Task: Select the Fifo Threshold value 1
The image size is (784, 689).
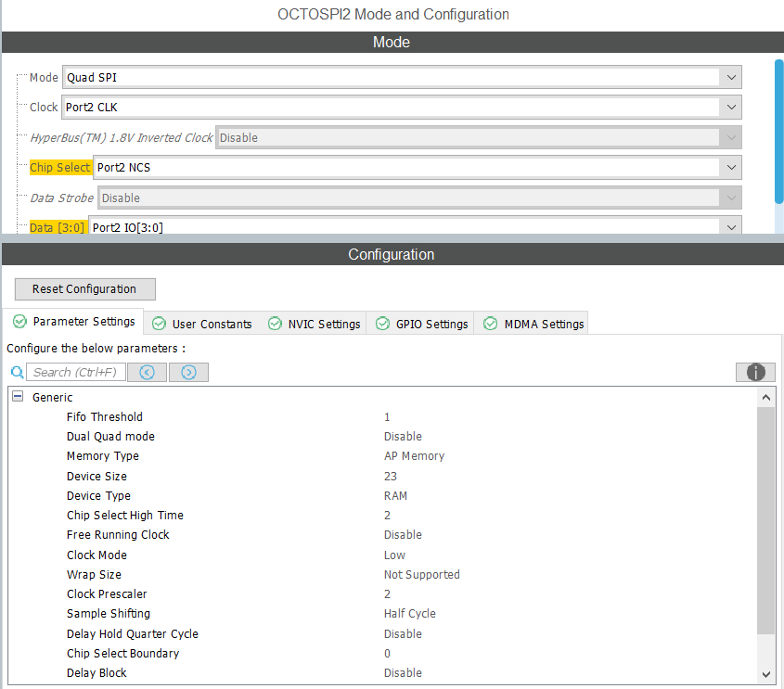Action: pyautogui.click(x=387, y=416)
